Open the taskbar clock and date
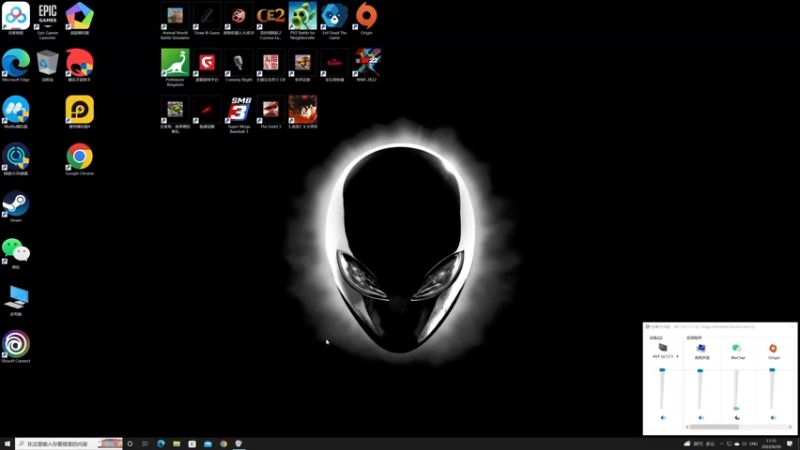Image resolution: width=800 pixels, height=450 pixels. (x=771, y=444)
